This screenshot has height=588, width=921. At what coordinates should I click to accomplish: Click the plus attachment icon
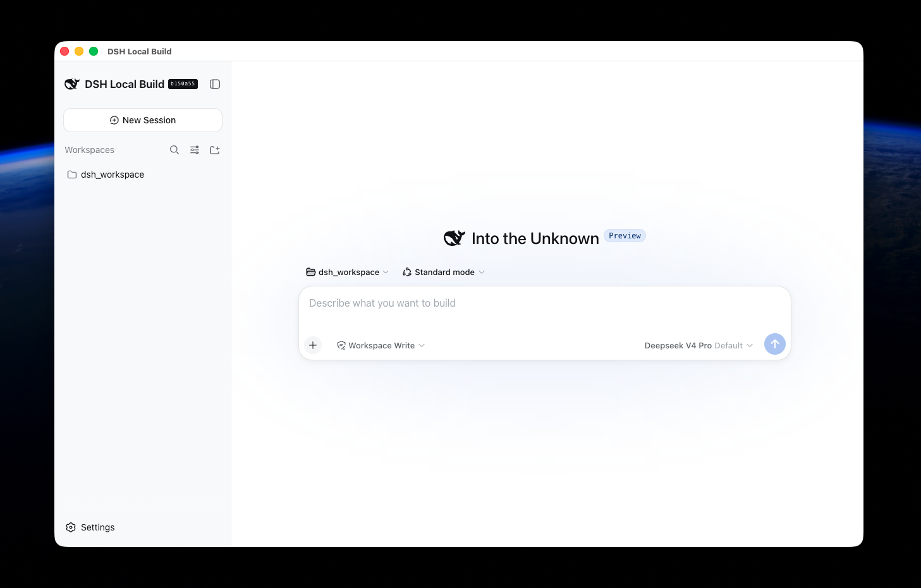click(313, 345)
